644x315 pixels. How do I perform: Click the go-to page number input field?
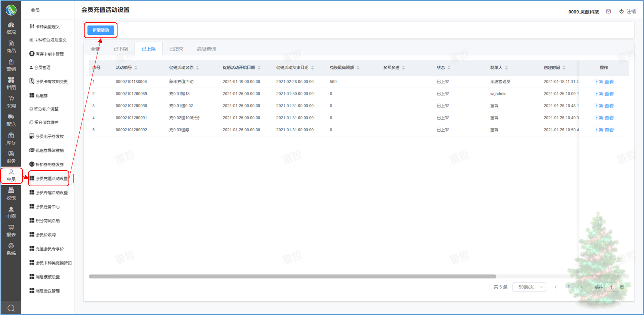click(611, 287)
